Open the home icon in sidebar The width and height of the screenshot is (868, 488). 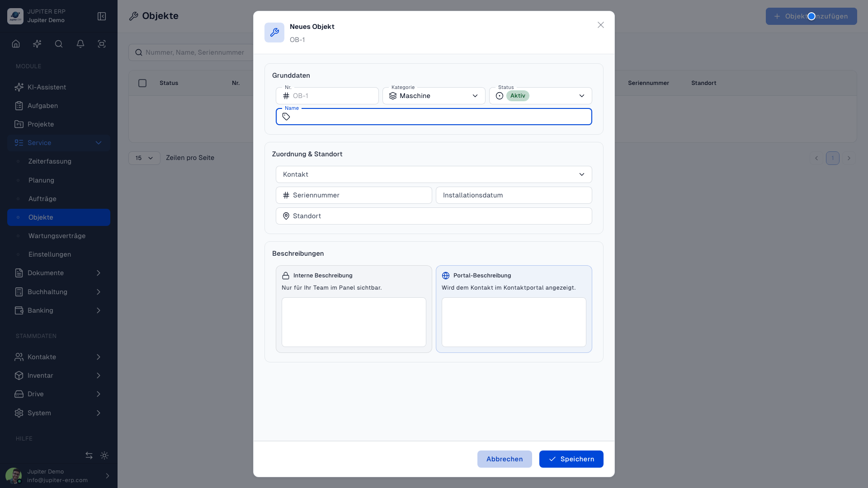[x=16, y=44]
